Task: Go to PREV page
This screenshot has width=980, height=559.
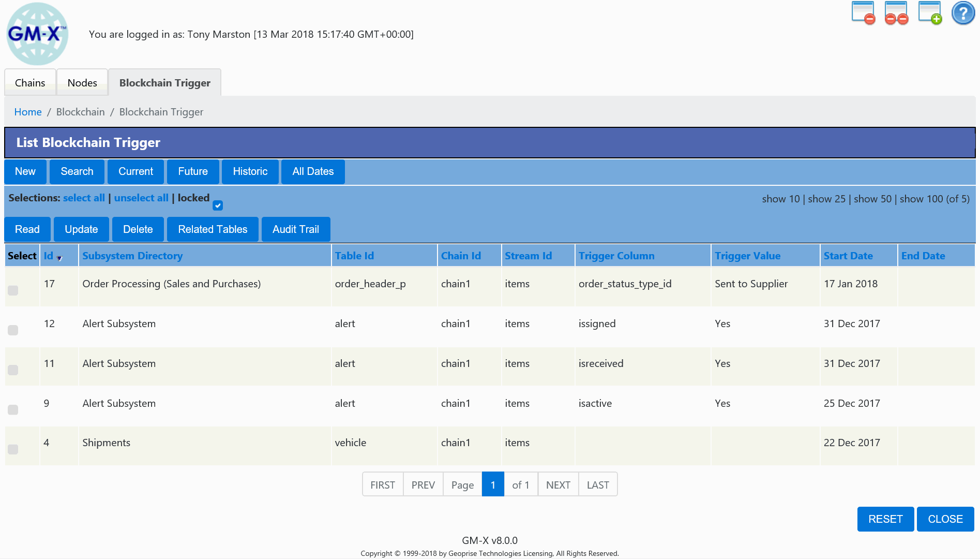Action: coord(423,485)
